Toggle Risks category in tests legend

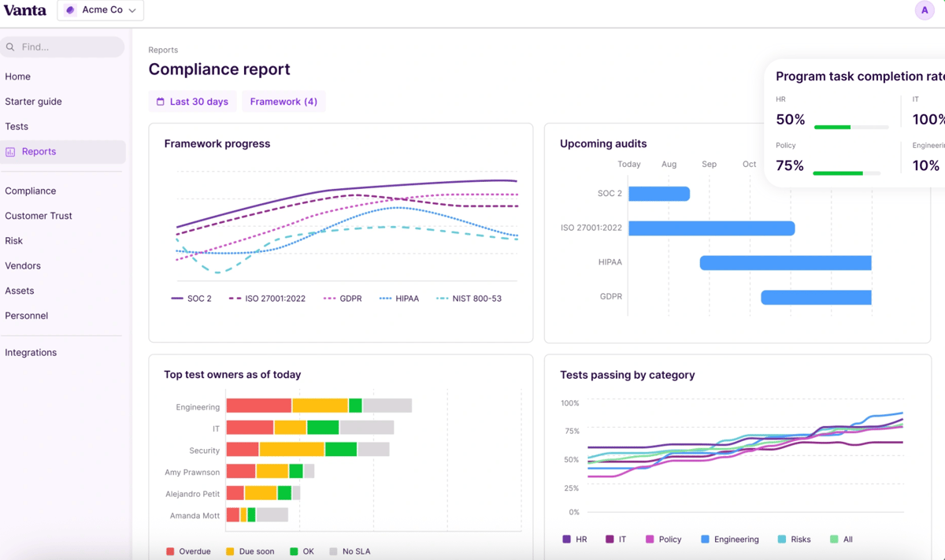click(x=794, y=540)
